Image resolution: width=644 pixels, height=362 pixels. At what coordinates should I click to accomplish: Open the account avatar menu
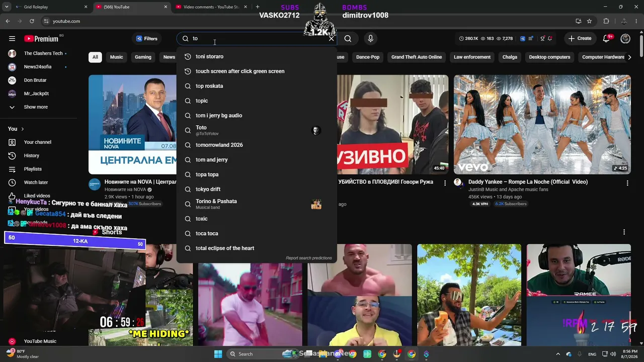(x=625, y=39)
